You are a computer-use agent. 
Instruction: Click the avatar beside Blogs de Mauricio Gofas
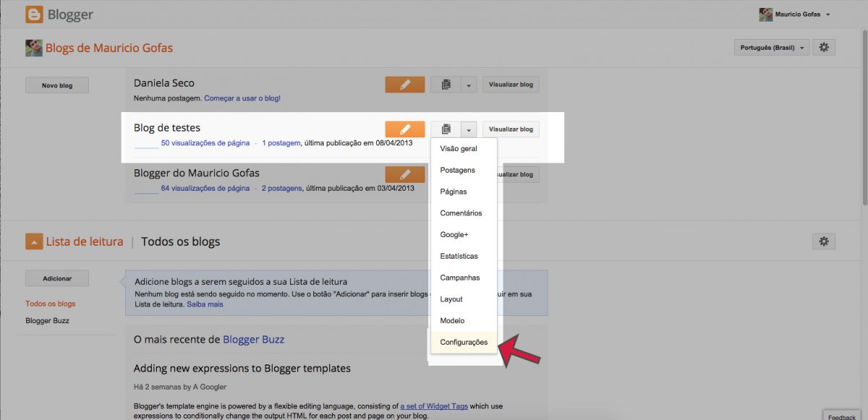34,48
